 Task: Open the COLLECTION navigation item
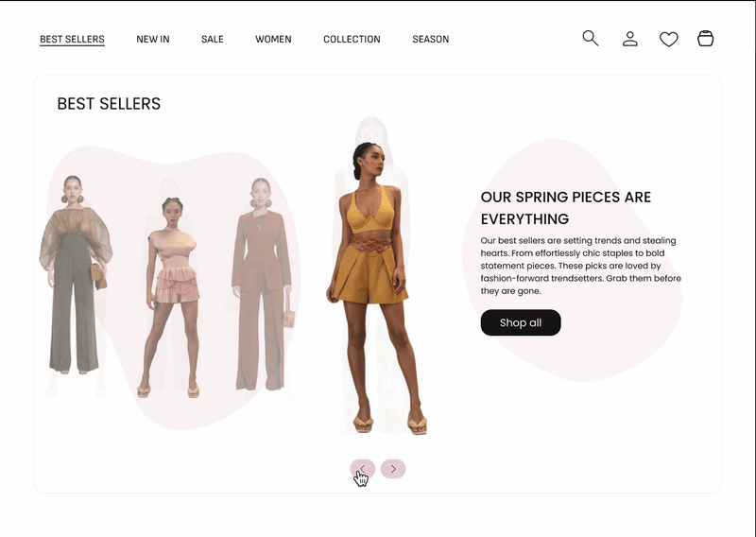pyautogui.click(x=352, y=39)
